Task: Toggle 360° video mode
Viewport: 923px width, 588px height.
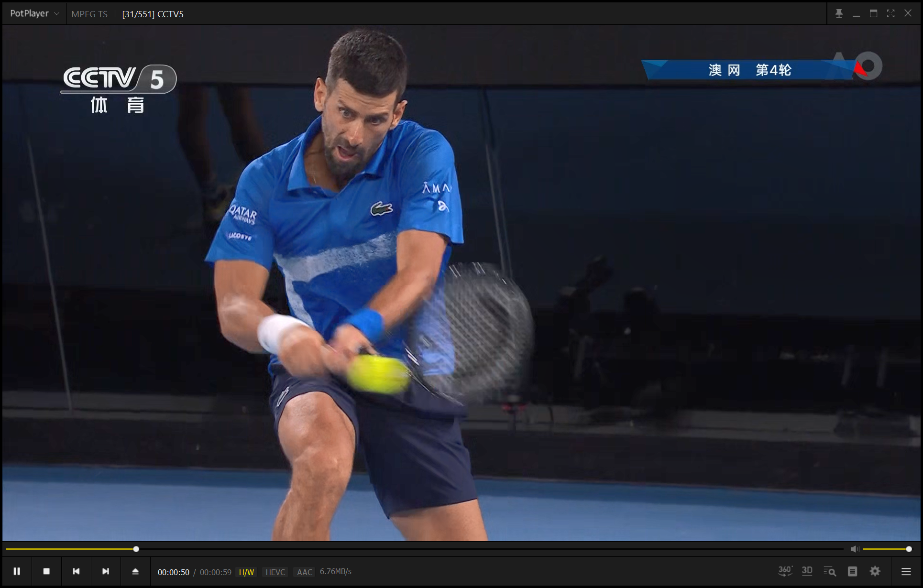Action: click(x=785, y=571)
